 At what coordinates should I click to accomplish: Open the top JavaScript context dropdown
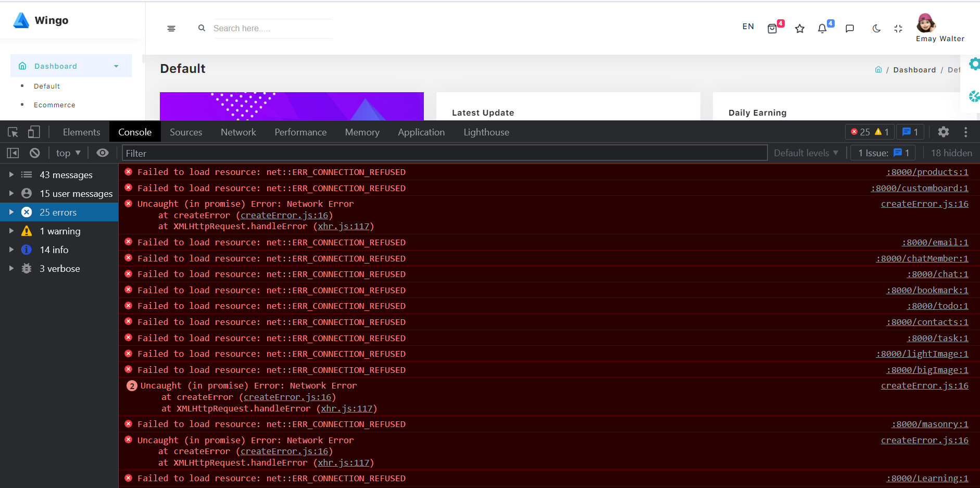[x=68, y=153]
